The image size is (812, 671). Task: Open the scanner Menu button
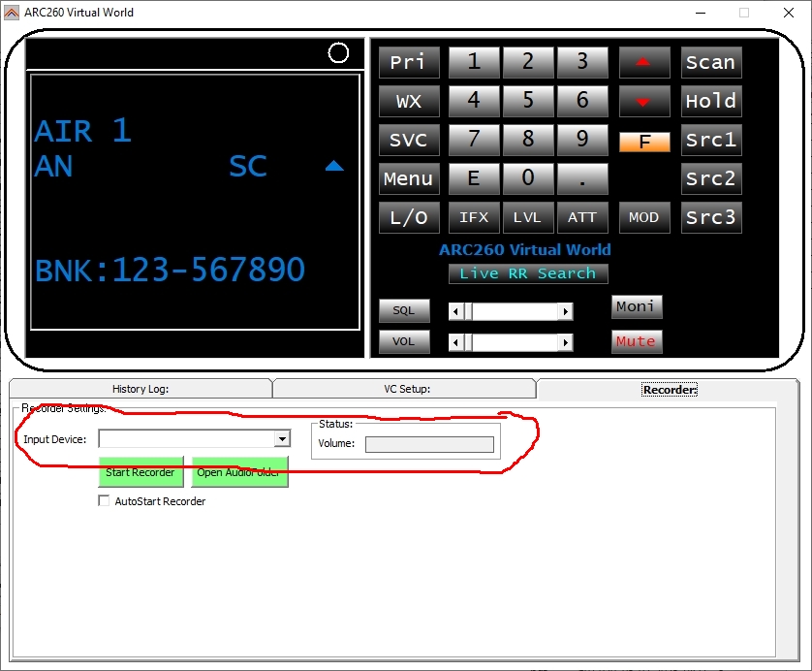(409, 178)
